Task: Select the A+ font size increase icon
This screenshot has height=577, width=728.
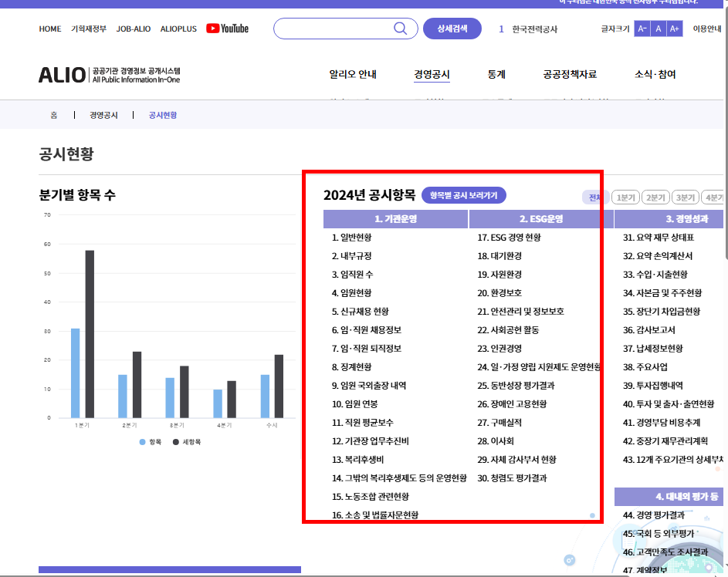Action: tap(675, 29)
